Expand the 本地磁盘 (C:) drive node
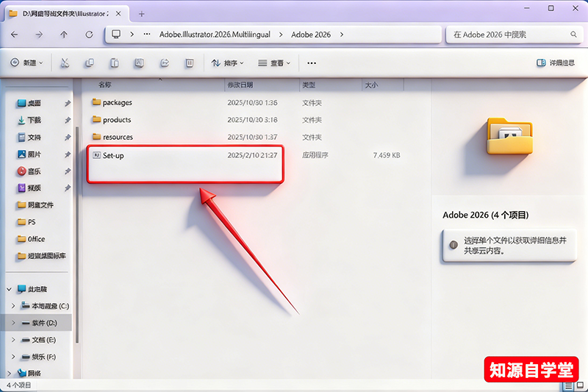The height and width of the screenshot is (392, 588). [14, 306]
